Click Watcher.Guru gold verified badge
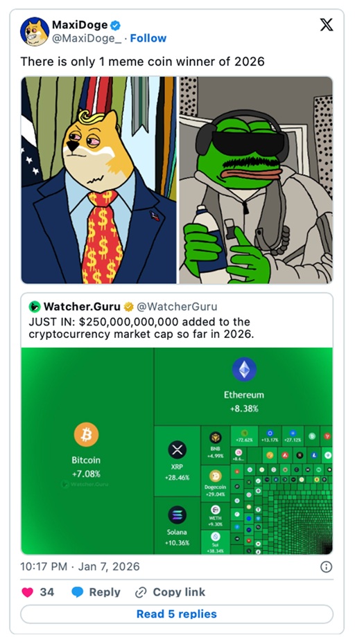 pyautogui.click(x=129, y=307)
